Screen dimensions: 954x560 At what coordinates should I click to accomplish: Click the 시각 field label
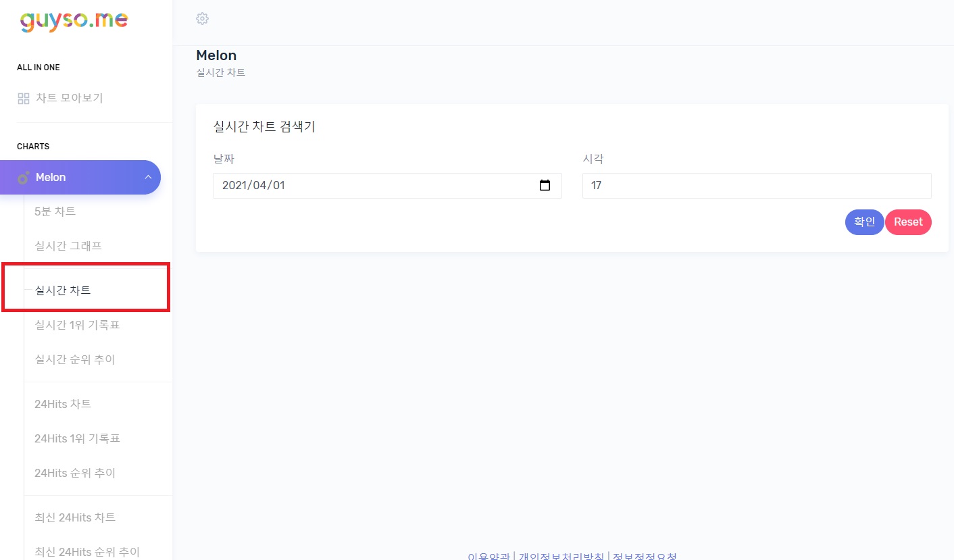593,159
